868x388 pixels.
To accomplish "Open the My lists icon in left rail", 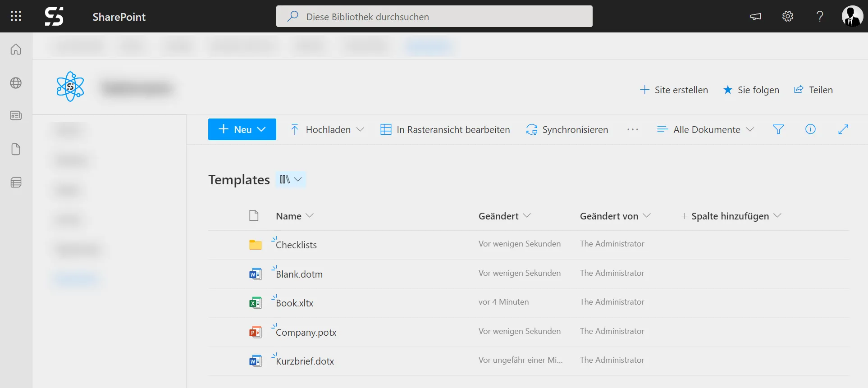I will [16, 183].
